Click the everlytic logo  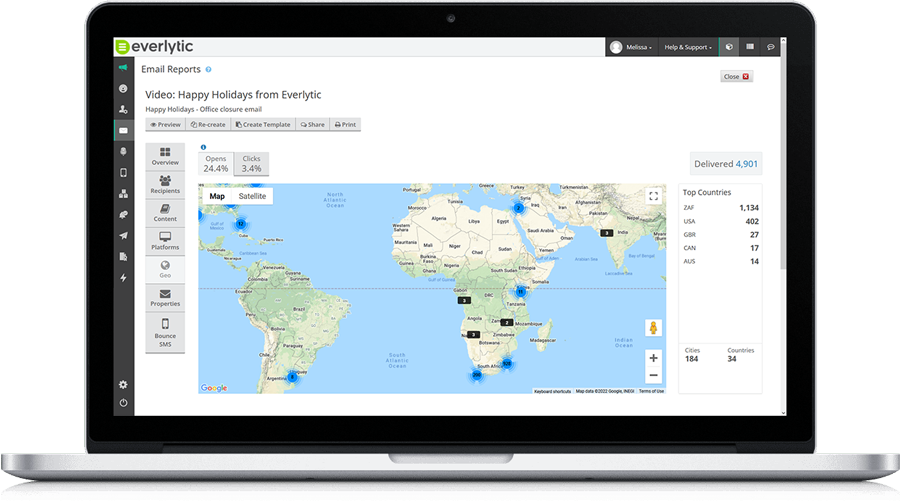[x=154, y=46]
